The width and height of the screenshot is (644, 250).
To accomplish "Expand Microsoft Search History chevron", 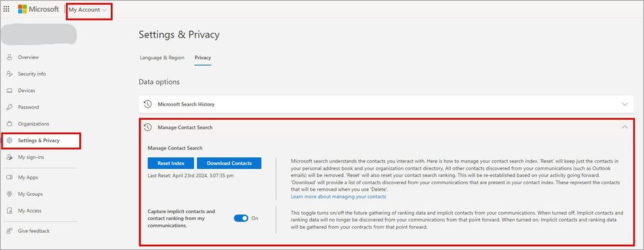I will pyautogui.click(x=625, y=104).
